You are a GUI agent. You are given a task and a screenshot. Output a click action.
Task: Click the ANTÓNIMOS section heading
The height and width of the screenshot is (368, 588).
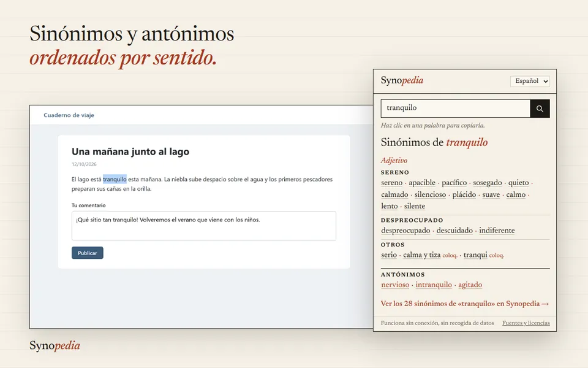[x=403, y=275]
